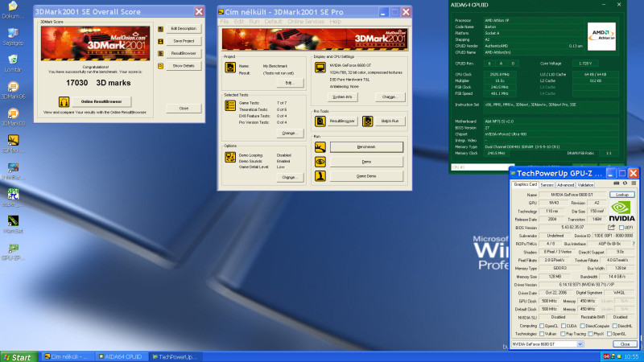The height and width of the screenshot is (362, 644).
Task: Click the Pro Tools ResultBrowser icon
Action: pos(320,121)
